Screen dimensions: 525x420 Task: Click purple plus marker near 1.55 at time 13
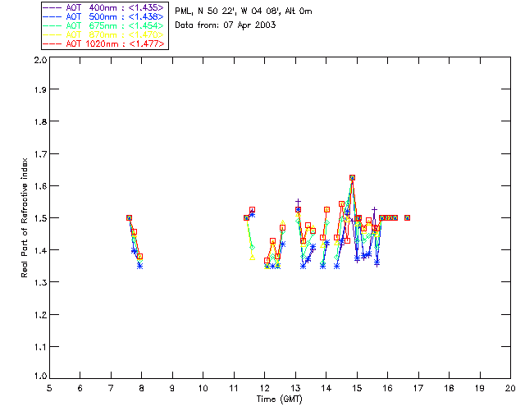pos(298,202)
